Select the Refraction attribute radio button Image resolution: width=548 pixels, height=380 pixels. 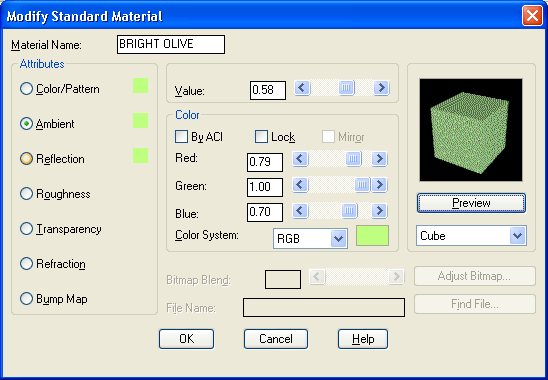pos(26,264)
